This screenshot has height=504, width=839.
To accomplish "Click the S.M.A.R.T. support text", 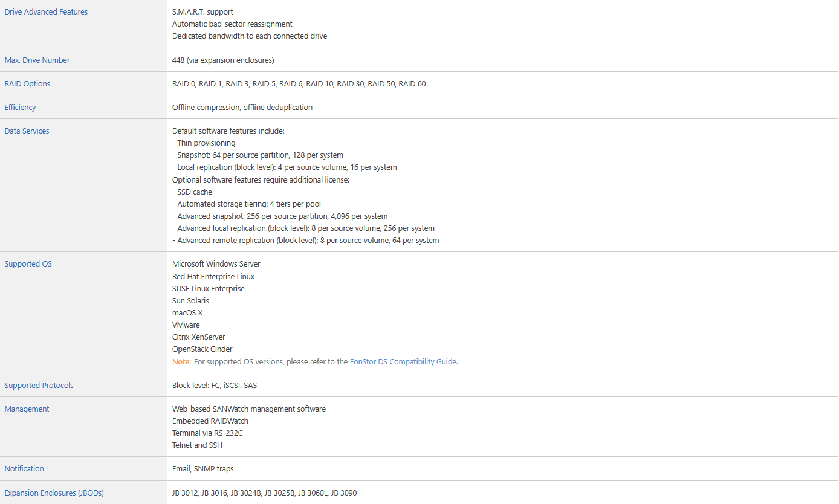I will (202, 12).
